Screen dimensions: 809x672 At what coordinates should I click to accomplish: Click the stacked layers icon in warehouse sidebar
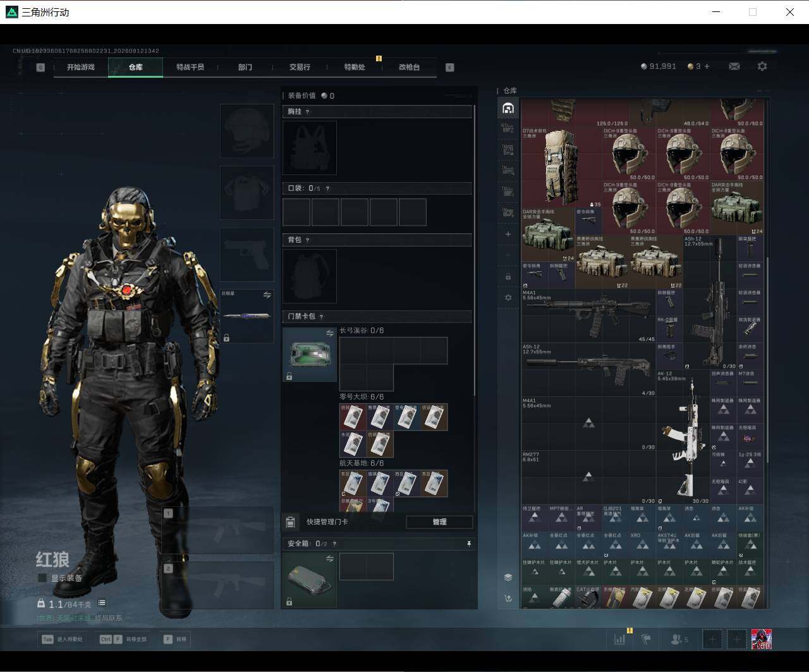point(508,577)
